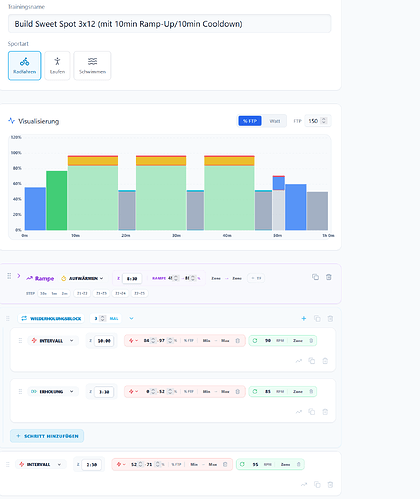
Task: Open the Erholung step type dropdown
Action: [x=53, y=391]
